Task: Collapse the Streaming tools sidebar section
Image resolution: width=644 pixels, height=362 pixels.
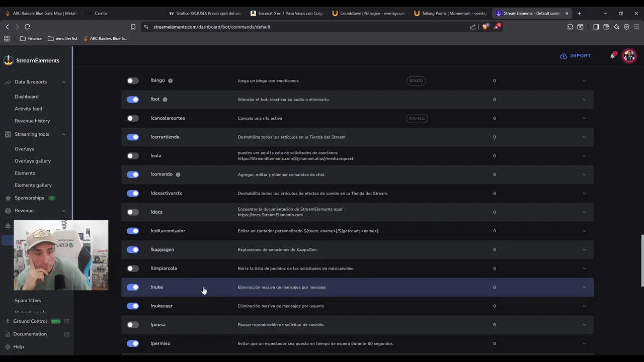Action: [x=63, y=134]
